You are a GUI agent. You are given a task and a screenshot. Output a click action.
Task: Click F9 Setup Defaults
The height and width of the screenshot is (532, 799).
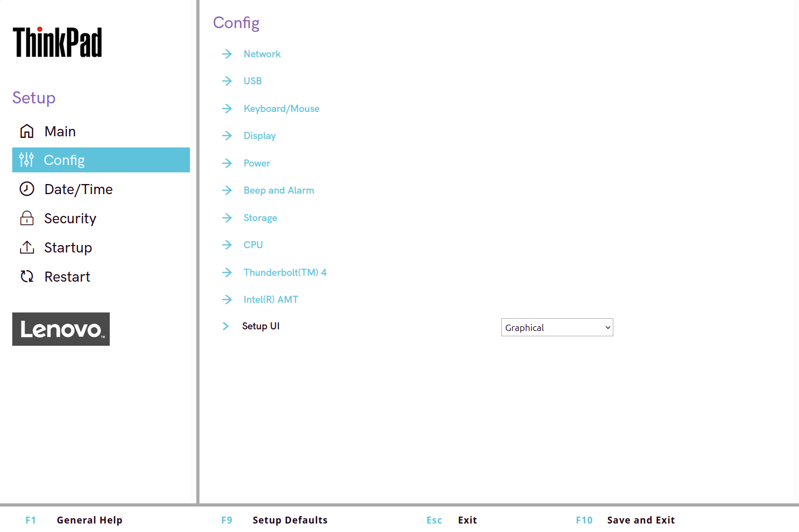274,520
